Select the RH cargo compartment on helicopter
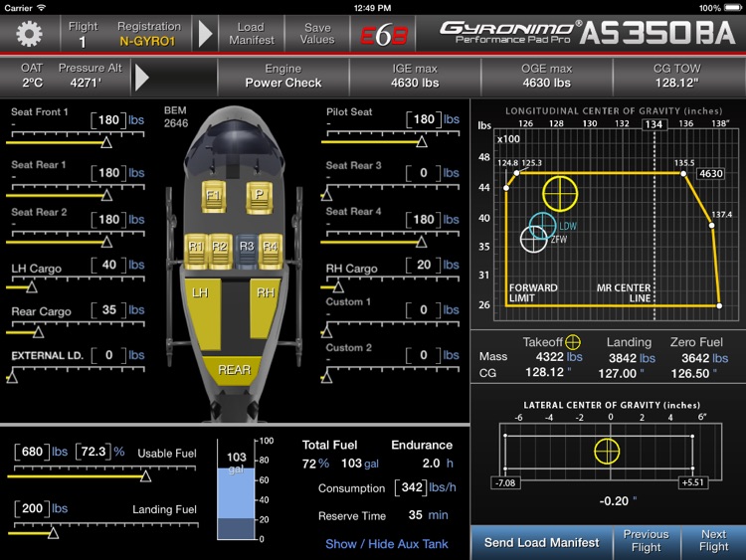This screenshot has height=560, width=746. click(265, 308)
